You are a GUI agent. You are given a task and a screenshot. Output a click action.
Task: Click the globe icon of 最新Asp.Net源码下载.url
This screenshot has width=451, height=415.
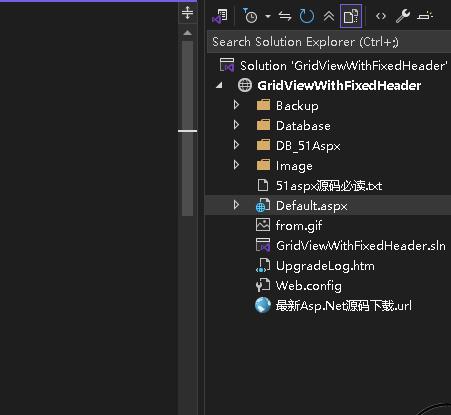point(263,305)
